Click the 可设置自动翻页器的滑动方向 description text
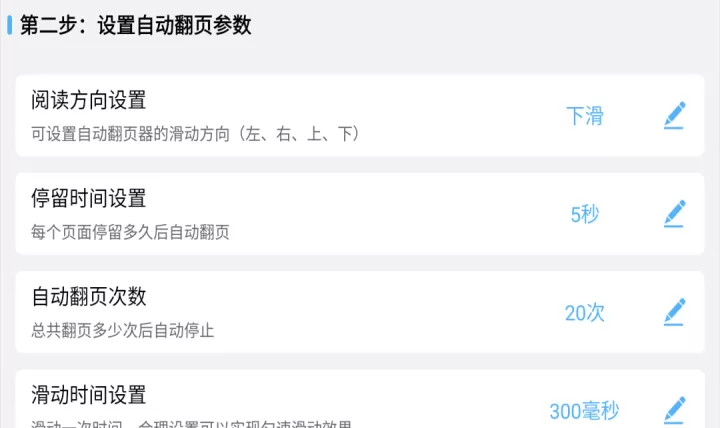This screenshot has height=428, width=720. (x=195, y=133)
